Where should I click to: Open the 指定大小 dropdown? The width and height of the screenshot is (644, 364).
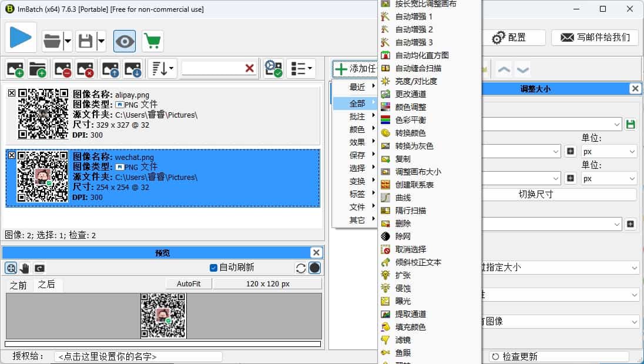[x=560, y=268]
